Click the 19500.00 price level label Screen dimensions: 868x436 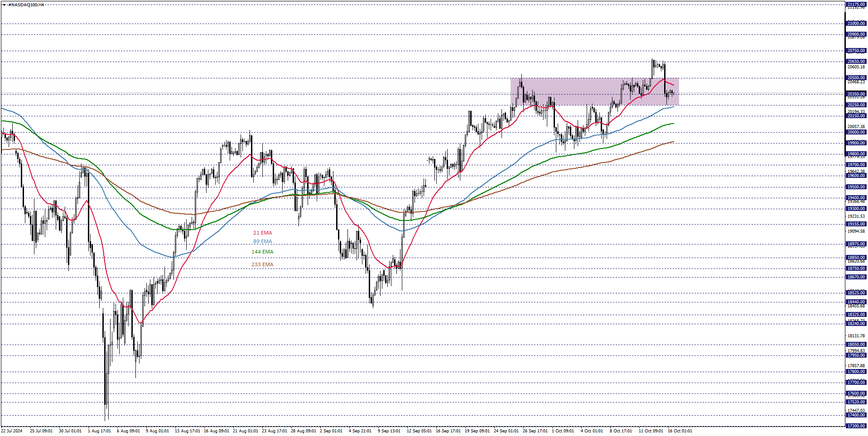tap(856, 187)
